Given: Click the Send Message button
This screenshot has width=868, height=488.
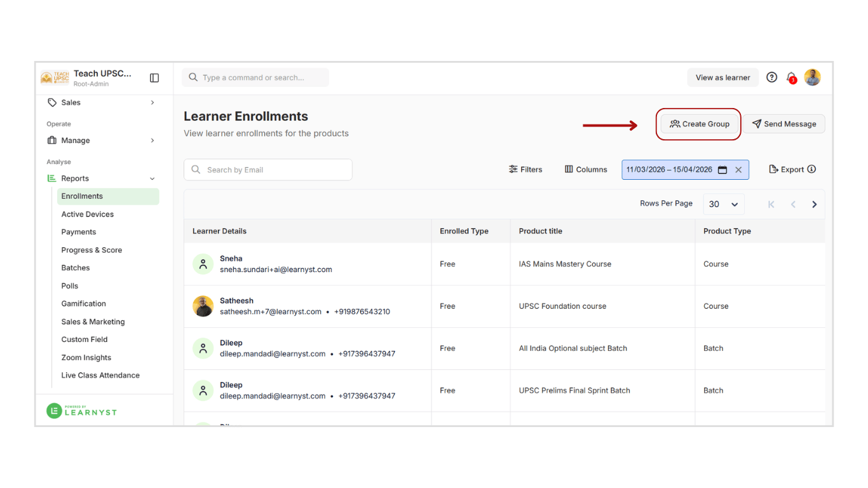Looking at the screenshot, I should (784, 124).
